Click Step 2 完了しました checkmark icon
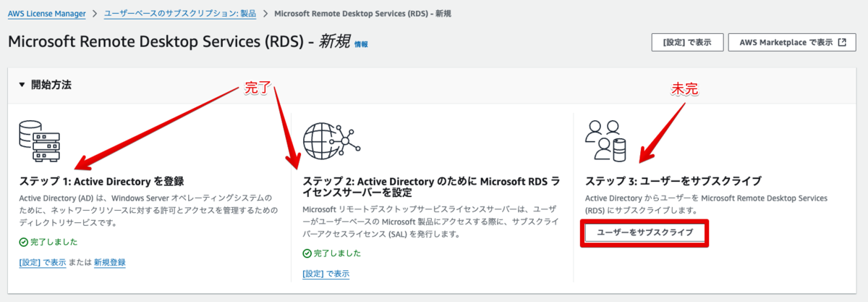 pos(307,253)
